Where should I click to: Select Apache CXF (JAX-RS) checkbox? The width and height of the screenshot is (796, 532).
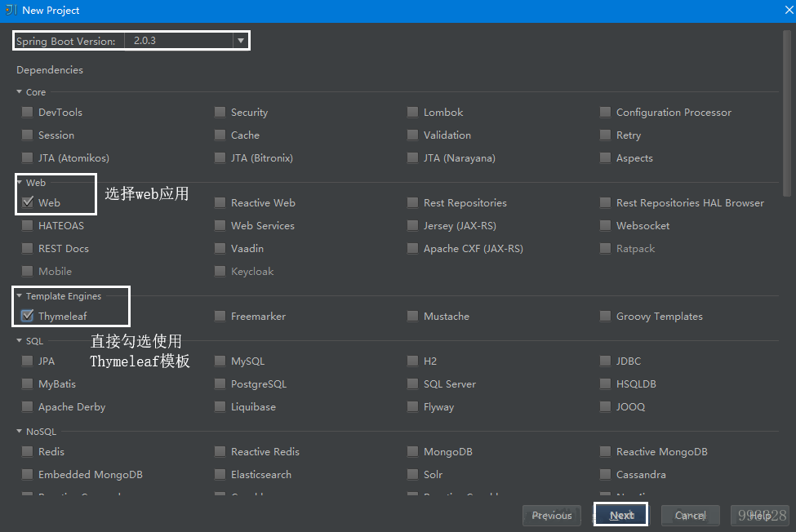(413, 248)
